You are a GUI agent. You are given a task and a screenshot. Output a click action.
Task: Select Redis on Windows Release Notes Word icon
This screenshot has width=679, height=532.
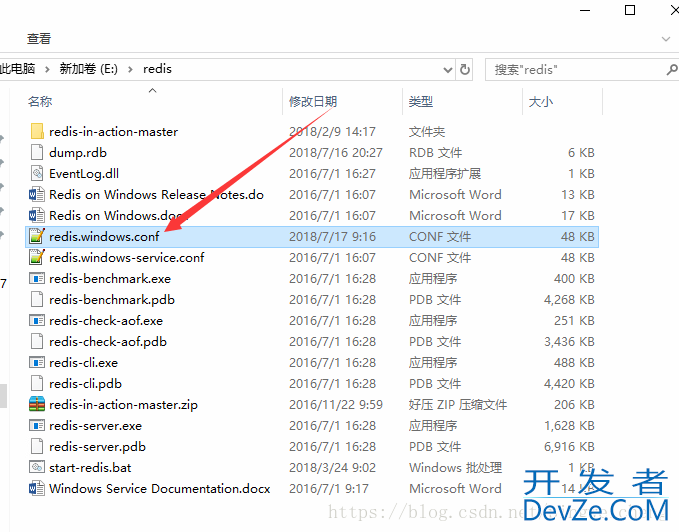[37, 194]
